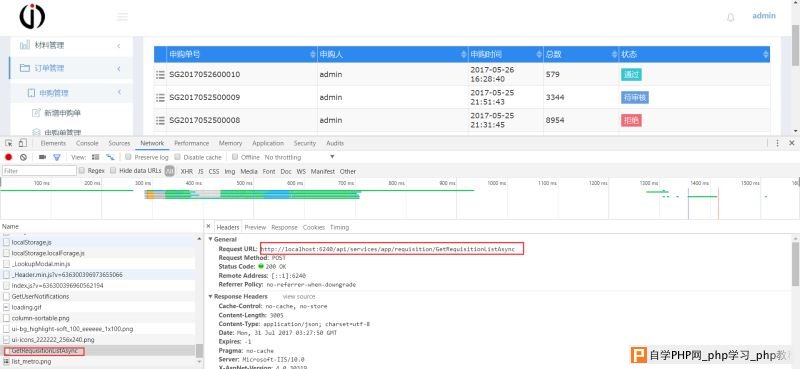Toggle the hamburger sidebar menu
The height and width of the screenshot is (369, 800).
[122, 17]
